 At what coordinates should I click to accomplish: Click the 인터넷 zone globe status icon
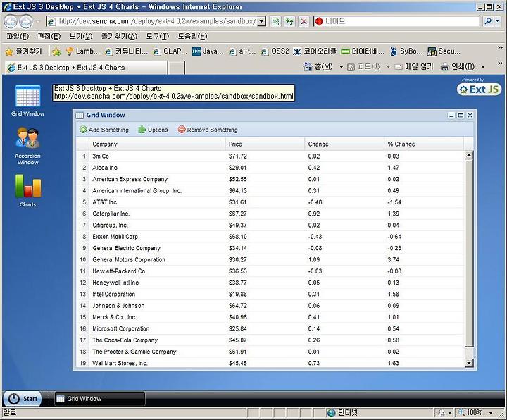(331, 412)
